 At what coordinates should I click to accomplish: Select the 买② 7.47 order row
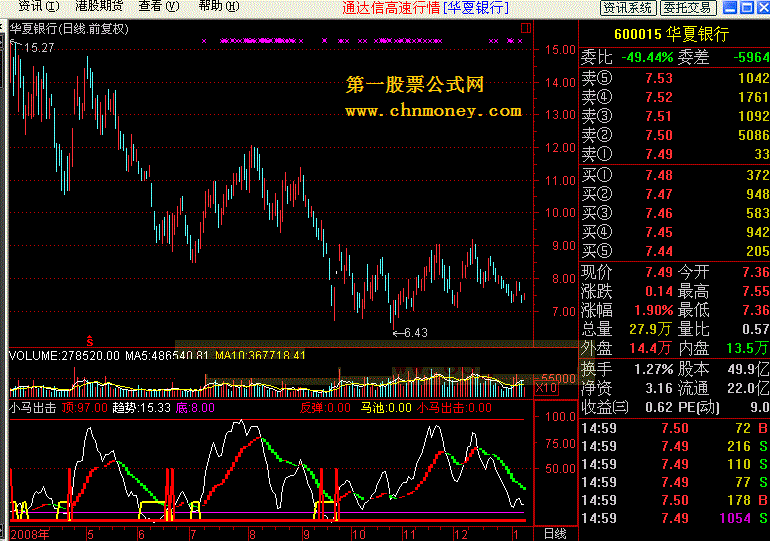click(675, 194)
